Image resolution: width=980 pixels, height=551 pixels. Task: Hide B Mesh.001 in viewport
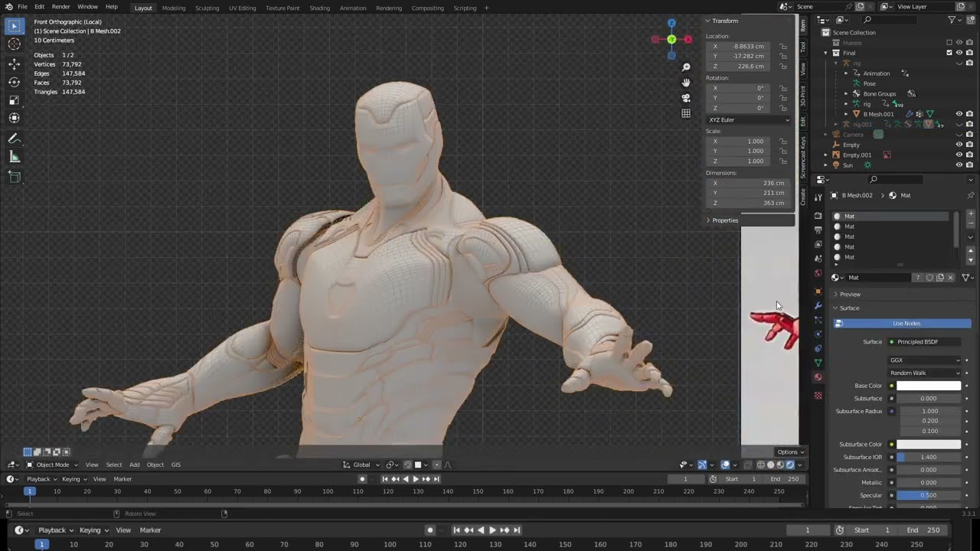coord(959,114)
